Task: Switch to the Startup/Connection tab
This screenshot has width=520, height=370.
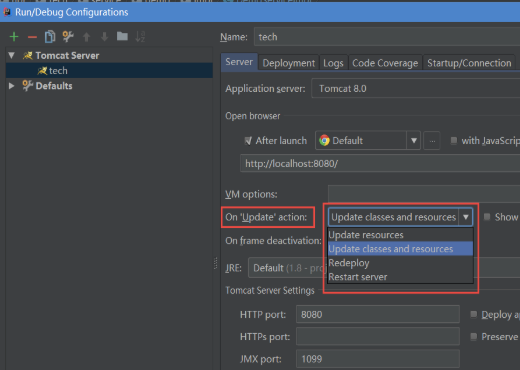Action: click(469, 63)
